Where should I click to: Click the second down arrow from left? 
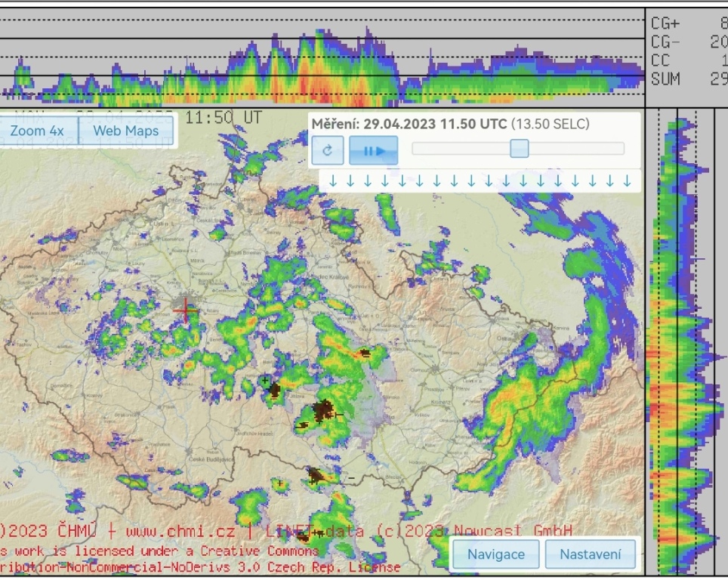[350, 181]
